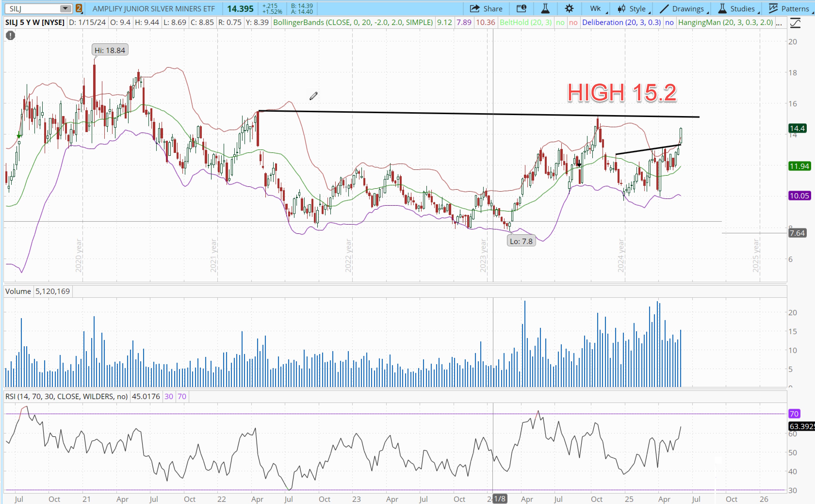Toggle the chart scale curve icon
This screenshot has width=815, height=504.
[x=796, y=23]
